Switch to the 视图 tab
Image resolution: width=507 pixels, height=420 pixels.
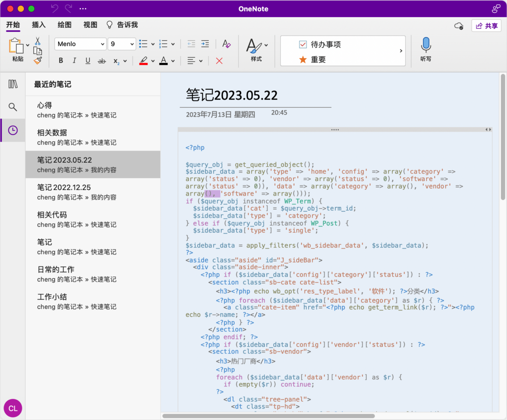click(90, 25)
